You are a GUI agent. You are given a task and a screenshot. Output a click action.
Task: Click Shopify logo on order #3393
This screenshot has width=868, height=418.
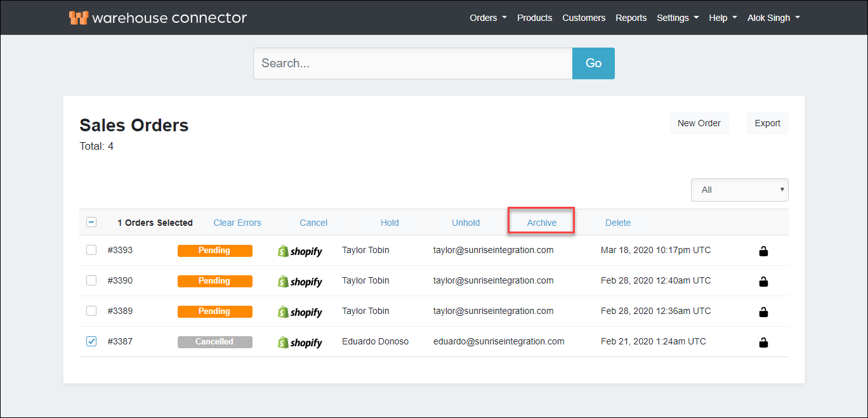click(300, 251)
